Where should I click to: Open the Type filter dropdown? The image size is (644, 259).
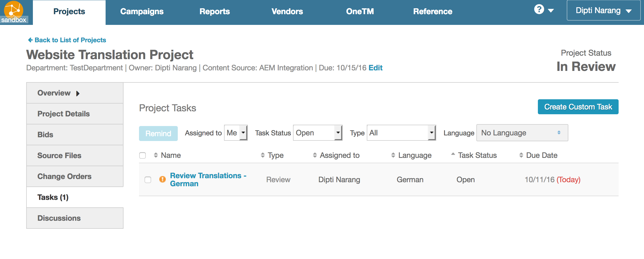coord(401,133)
